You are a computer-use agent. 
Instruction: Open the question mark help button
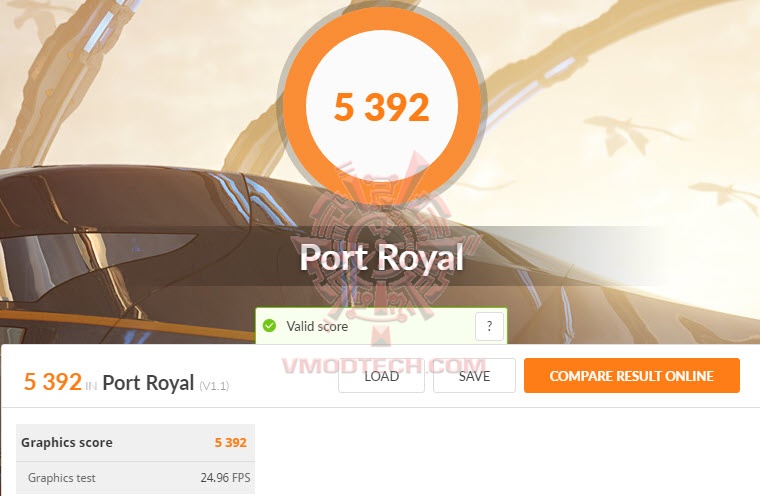(489, 326)
